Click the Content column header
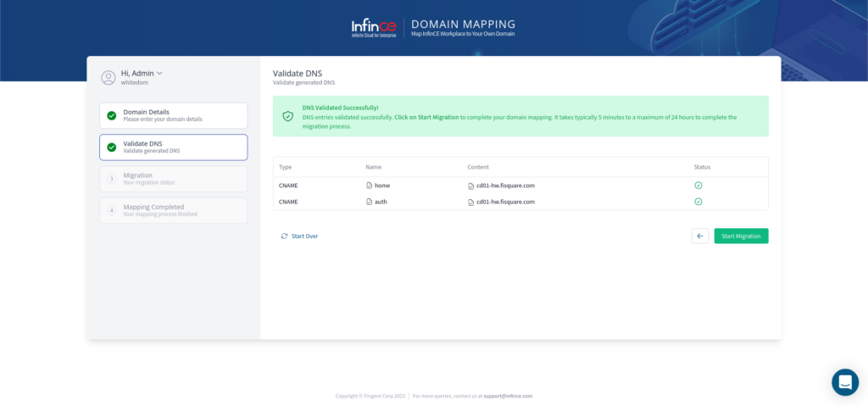This screenshot has height=405, width=868. point(478,167)
